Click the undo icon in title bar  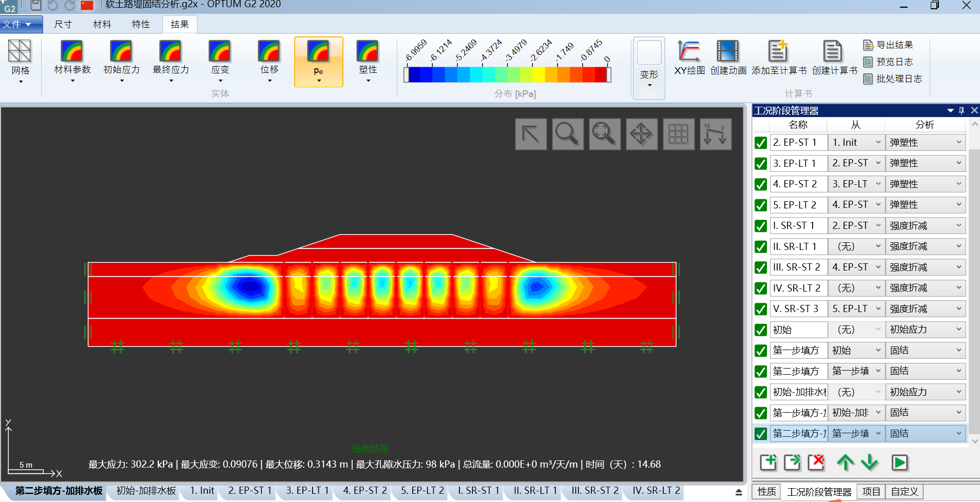pyautogui.click(x=52, y=6)
